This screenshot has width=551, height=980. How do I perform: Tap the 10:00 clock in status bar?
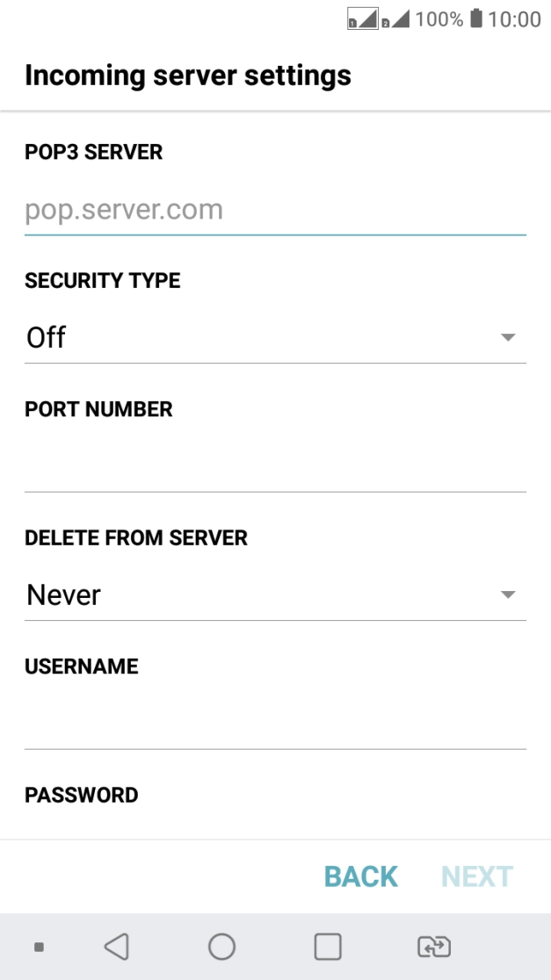(x=514, y=19)
